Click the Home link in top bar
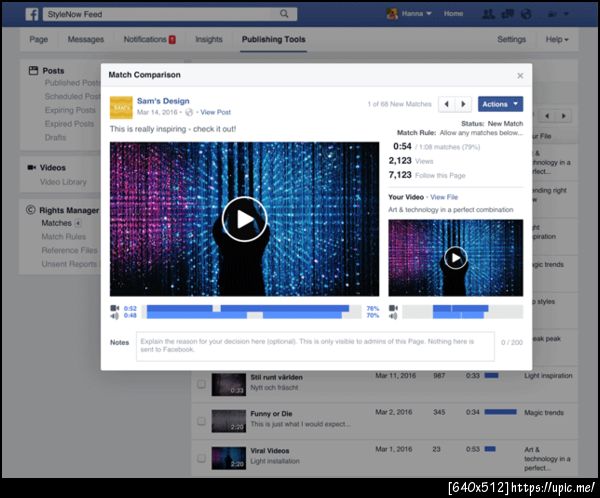 point(453,14)
